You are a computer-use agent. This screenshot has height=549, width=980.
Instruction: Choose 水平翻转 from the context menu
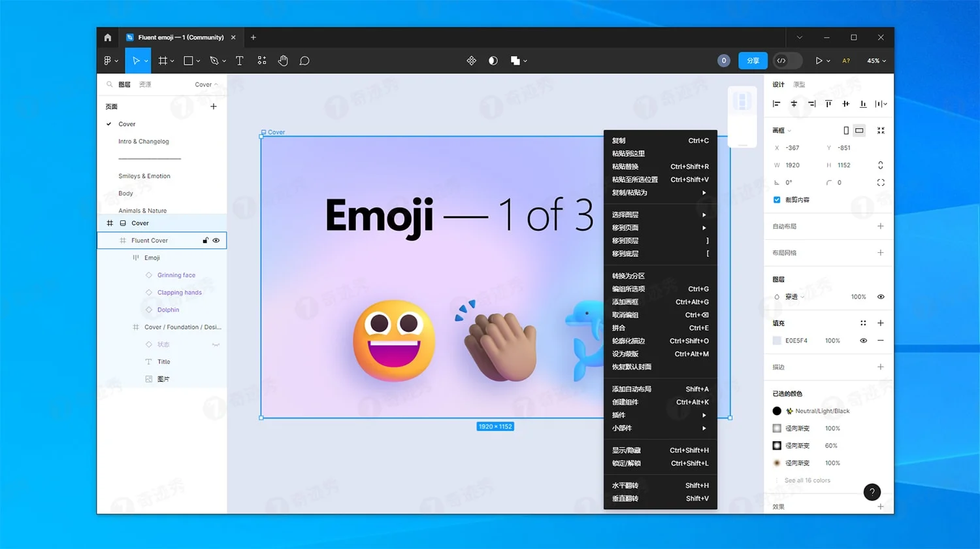[x=625, y=486]
